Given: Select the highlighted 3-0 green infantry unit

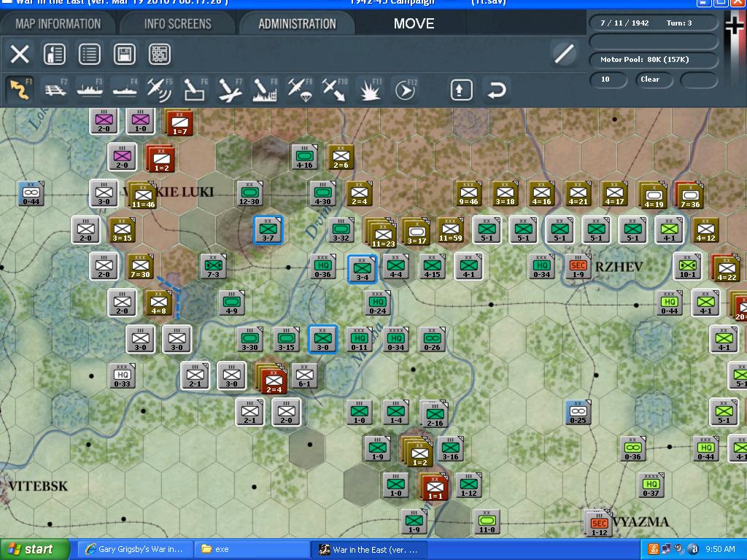Looking at the screenshot, I should (x=323, y=339).
